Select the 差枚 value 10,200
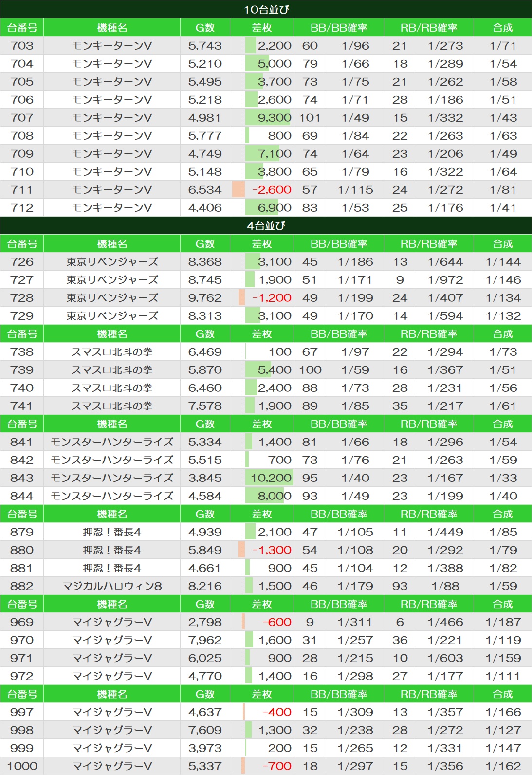Image resolution: width=532 pixels, height=775 pixels. point(271,478)
